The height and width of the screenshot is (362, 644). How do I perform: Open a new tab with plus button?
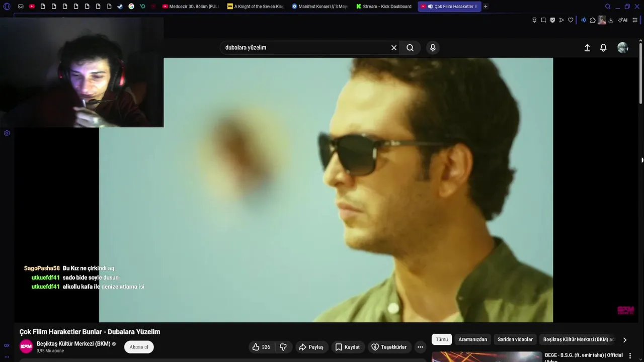pos(486,7)
